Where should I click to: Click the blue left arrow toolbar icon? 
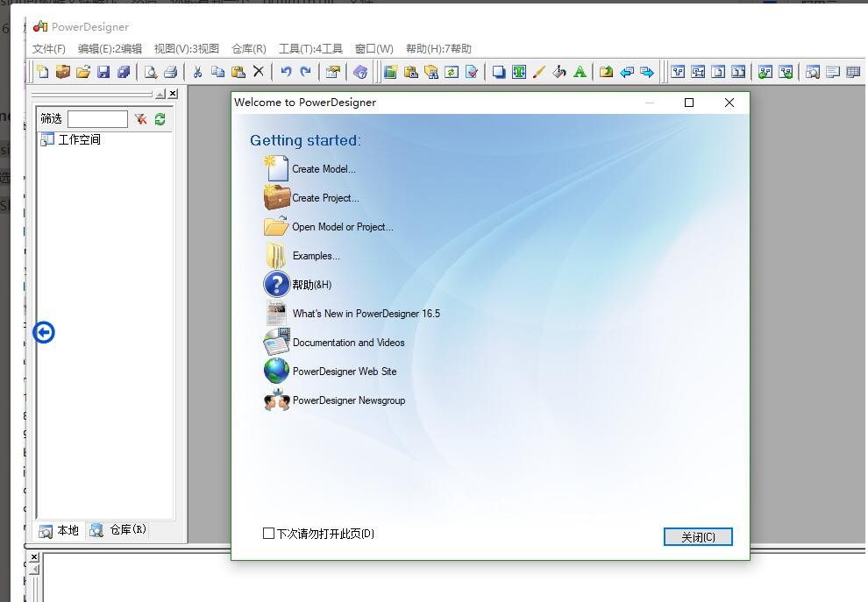(x=627, y=72)
